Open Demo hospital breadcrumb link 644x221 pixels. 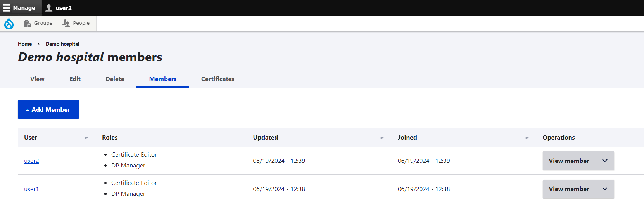(x=62, y=44)
